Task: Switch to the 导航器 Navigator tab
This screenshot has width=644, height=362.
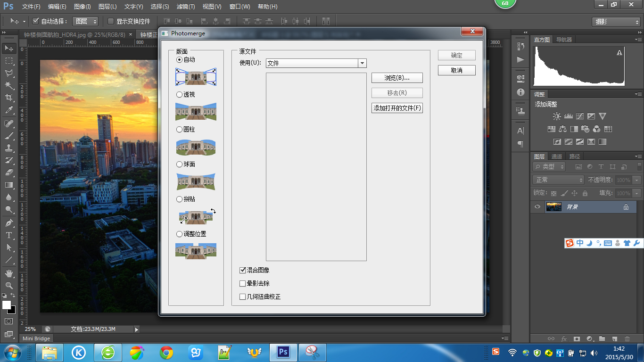Action: (x=564, y=40)
